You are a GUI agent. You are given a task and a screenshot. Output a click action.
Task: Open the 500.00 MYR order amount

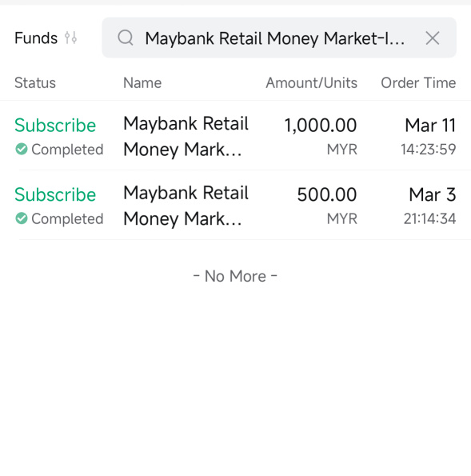point(327,206)
